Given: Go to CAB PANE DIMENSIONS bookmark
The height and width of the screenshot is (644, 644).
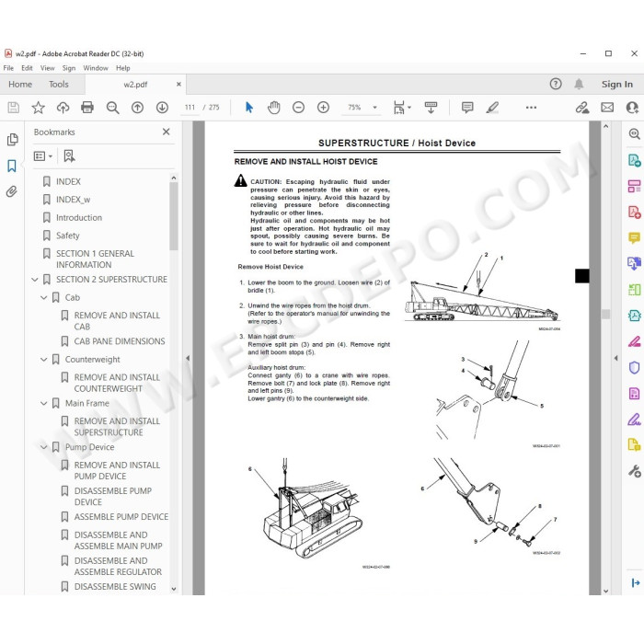Looking at the screenshot, I should pyautogui.click(x=120, y=341).
